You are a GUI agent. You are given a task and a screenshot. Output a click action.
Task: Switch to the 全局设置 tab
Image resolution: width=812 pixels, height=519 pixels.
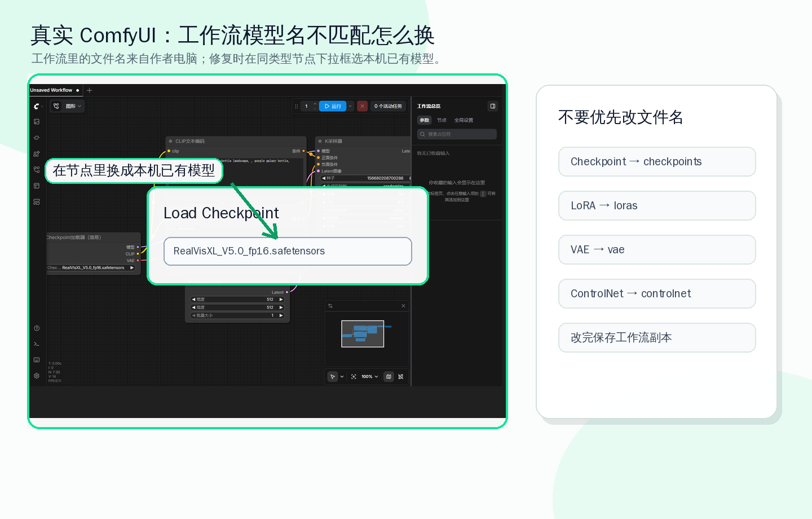pos(464,120)
